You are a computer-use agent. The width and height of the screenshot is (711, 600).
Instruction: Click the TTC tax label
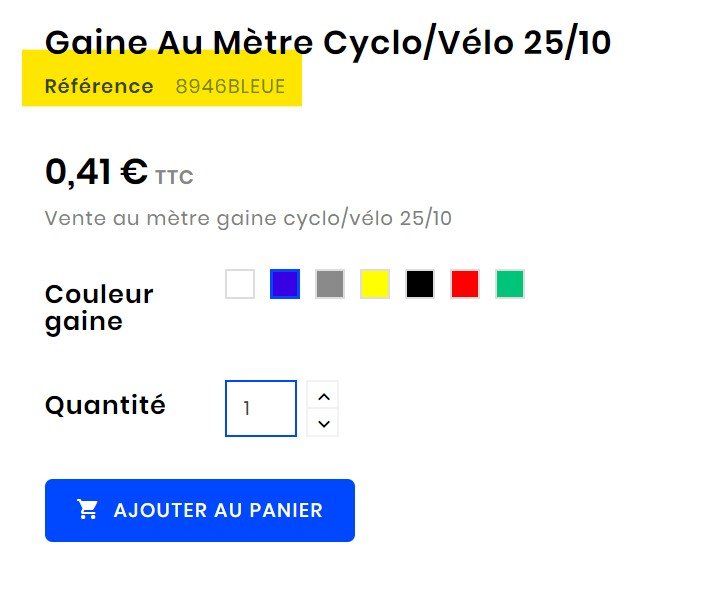[174, 178]
